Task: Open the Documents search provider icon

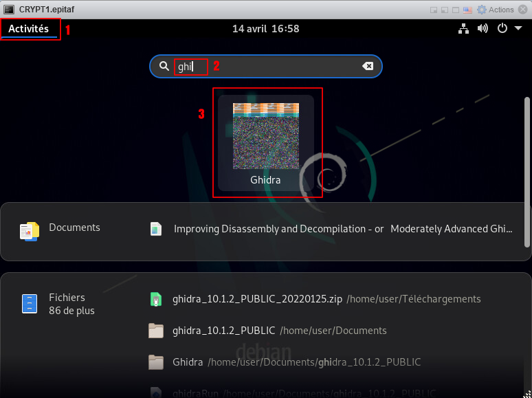Action: click(30, 231)
